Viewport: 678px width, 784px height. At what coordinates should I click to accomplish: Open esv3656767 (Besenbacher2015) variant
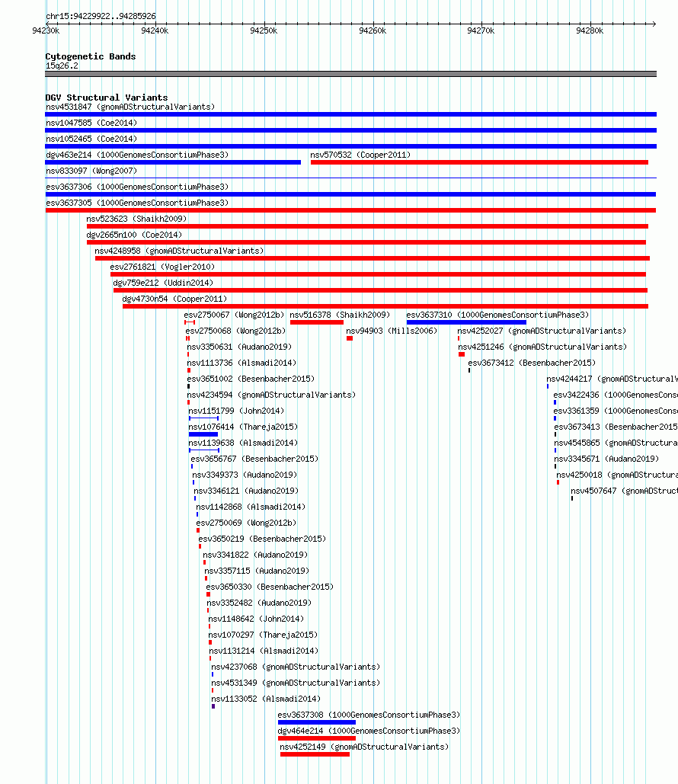(x=254, y=459)
